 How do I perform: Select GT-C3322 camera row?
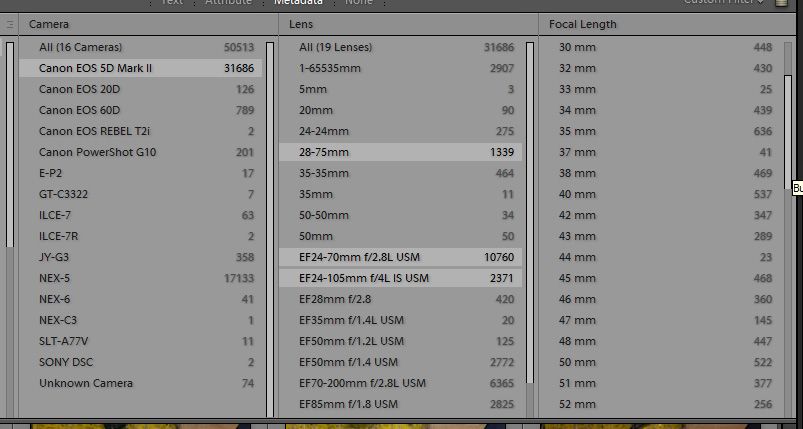140,194
